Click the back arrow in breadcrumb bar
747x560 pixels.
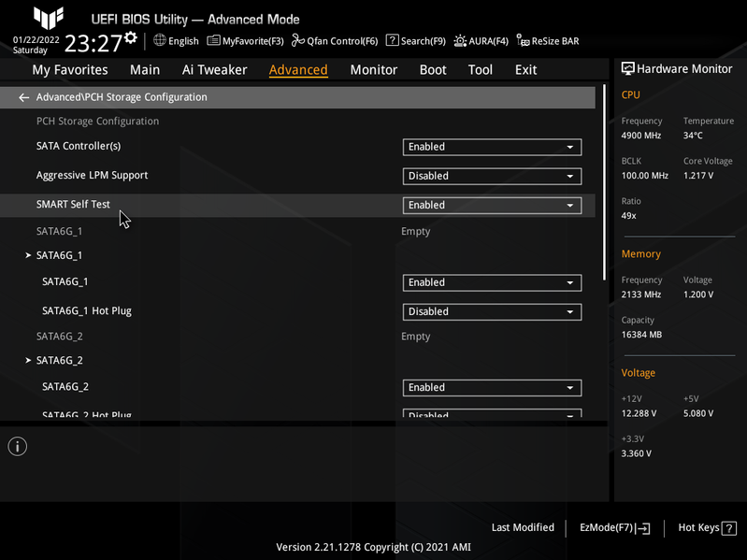[23, 97]
